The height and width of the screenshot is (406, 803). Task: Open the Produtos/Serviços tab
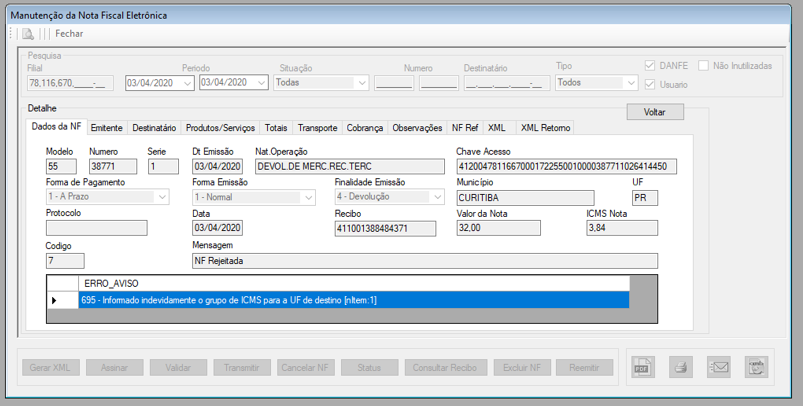[x=220, y=128]
